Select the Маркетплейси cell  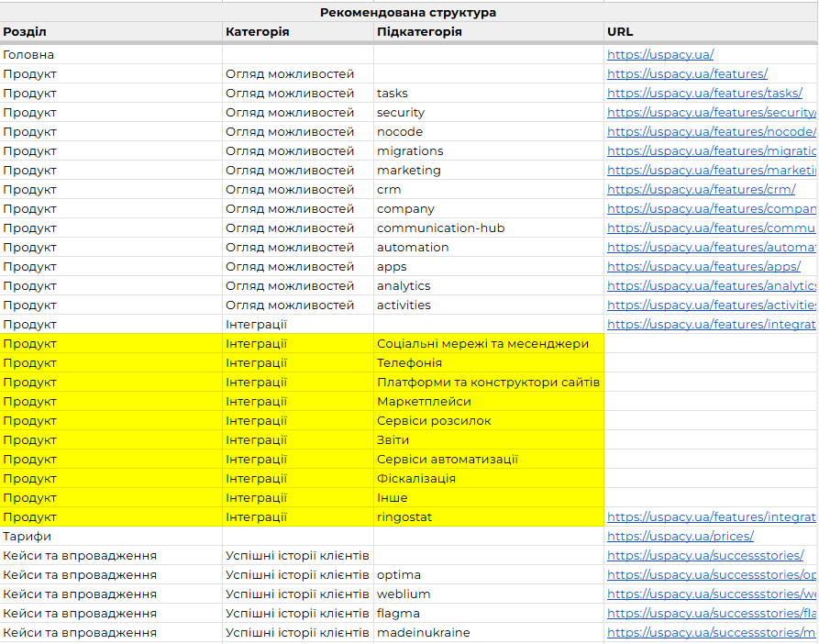[x=488, y=402]
